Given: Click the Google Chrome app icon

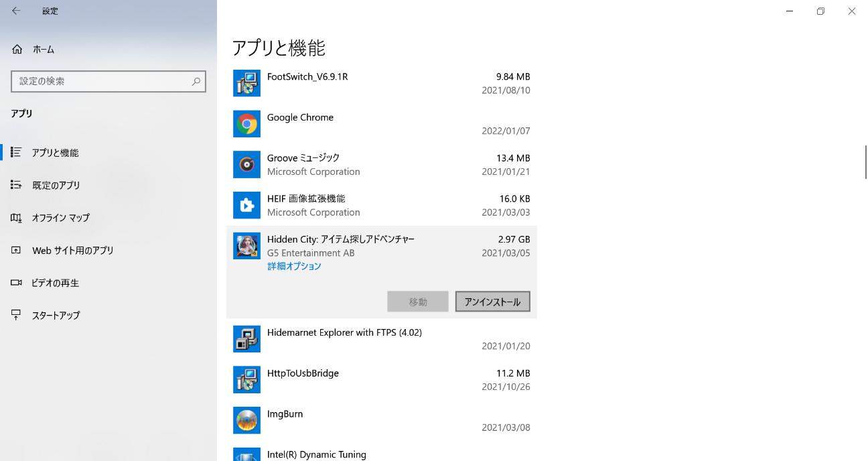Looking at the screenshot, I should [x=246, y=123].
